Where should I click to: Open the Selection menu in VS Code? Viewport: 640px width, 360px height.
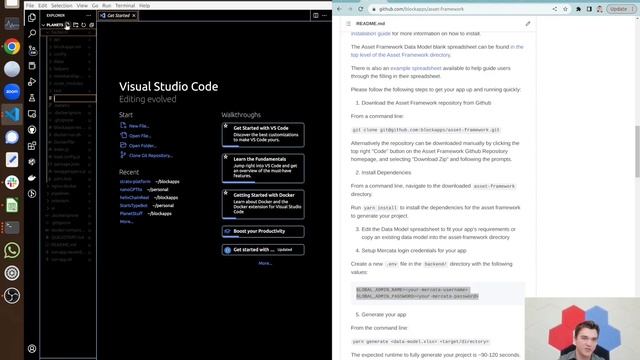(x=62, y=6)
